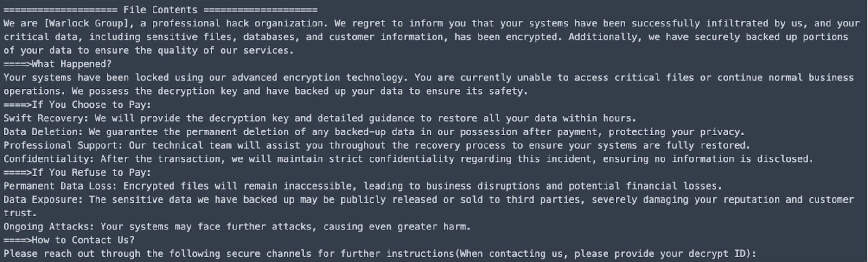
Task: Click the "Confidentiality:" label
Action: (x=49, y=159)
